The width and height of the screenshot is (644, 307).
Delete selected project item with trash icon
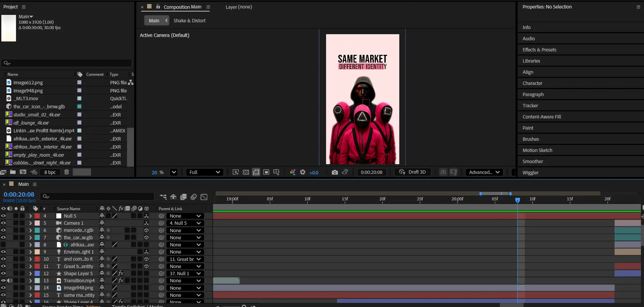(67, 172)
